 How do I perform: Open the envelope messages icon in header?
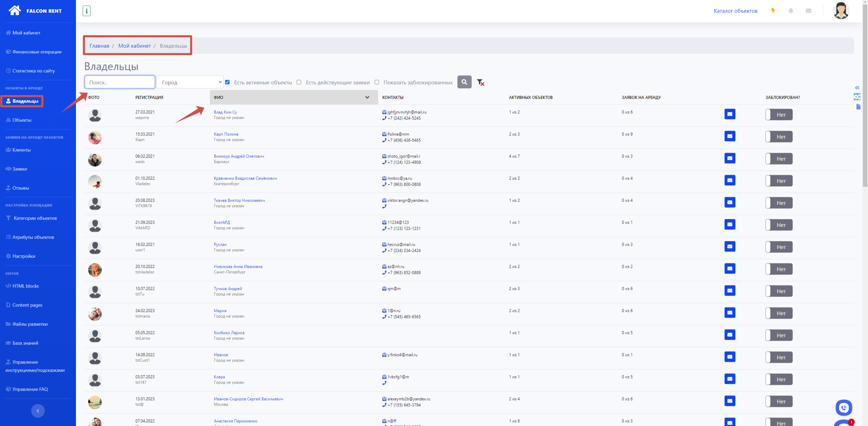(x=808, y=11)
